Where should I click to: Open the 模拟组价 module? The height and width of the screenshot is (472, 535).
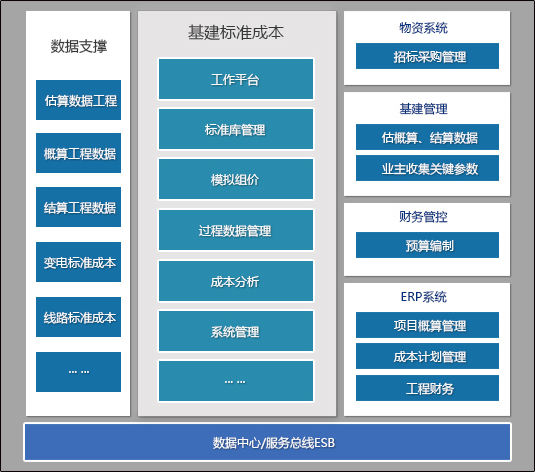[236, 179]
